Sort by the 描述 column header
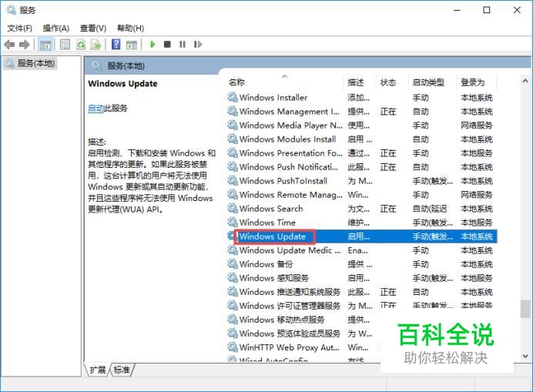Image resolution: width=533 pixels, height=392 pixels. coord(356,82)
